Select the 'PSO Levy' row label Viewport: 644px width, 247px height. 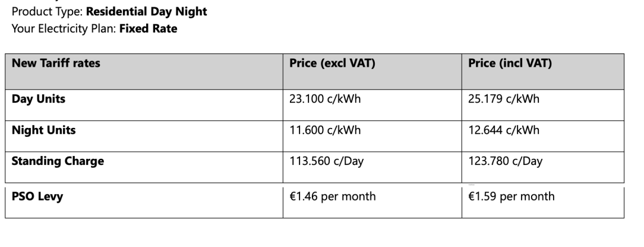[x=144, y=201]
